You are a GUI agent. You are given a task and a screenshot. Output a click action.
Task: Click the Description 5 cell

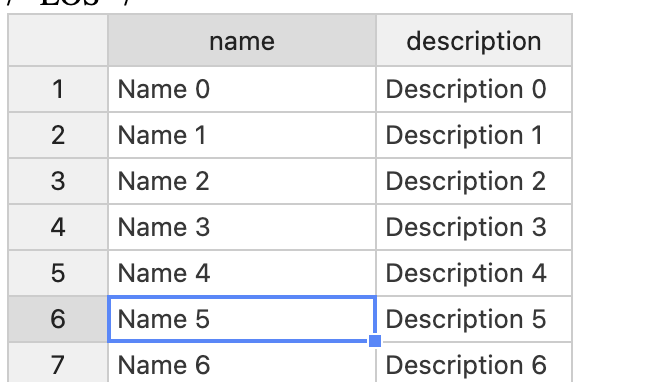(474, 319)
